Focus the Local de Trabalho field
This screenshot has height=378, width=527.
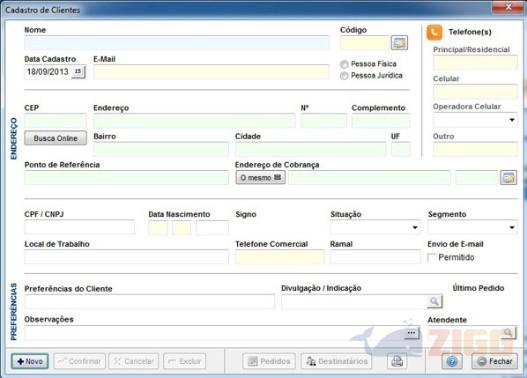pos(126,257)
